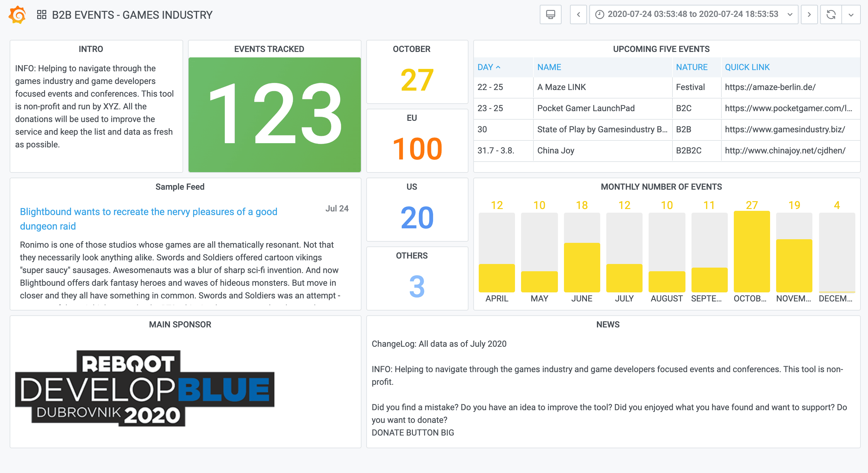Click the ChangeLog July 2020 line

(439, 344)
